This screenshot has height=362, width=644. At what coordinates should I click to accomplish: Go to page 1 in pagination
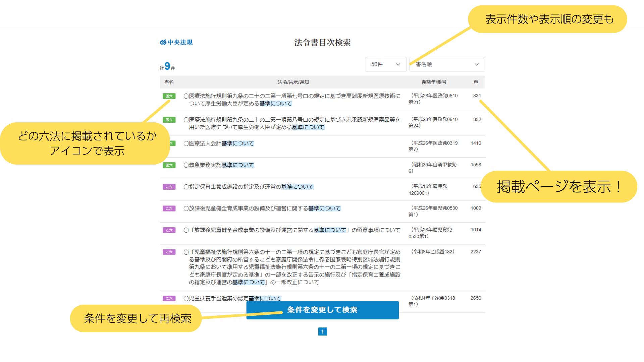(x=322, y=331)
